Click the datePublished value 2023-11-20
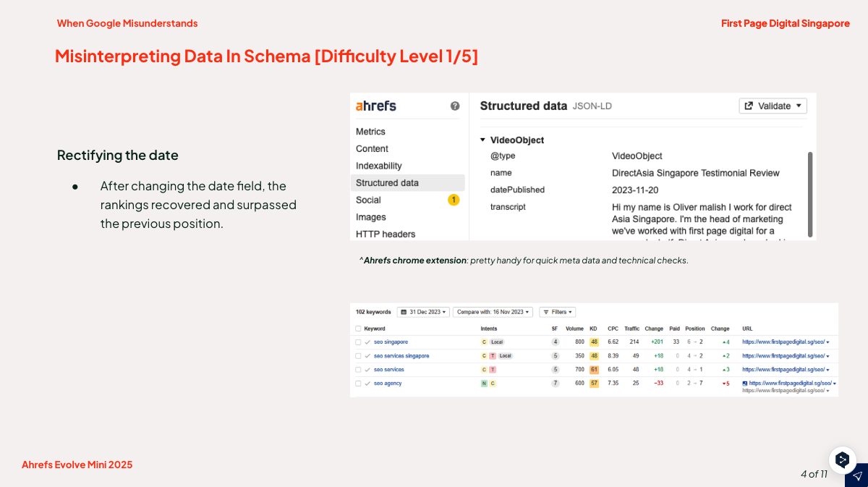The width and height of the screenshot is (868, 487). point(635,190)
